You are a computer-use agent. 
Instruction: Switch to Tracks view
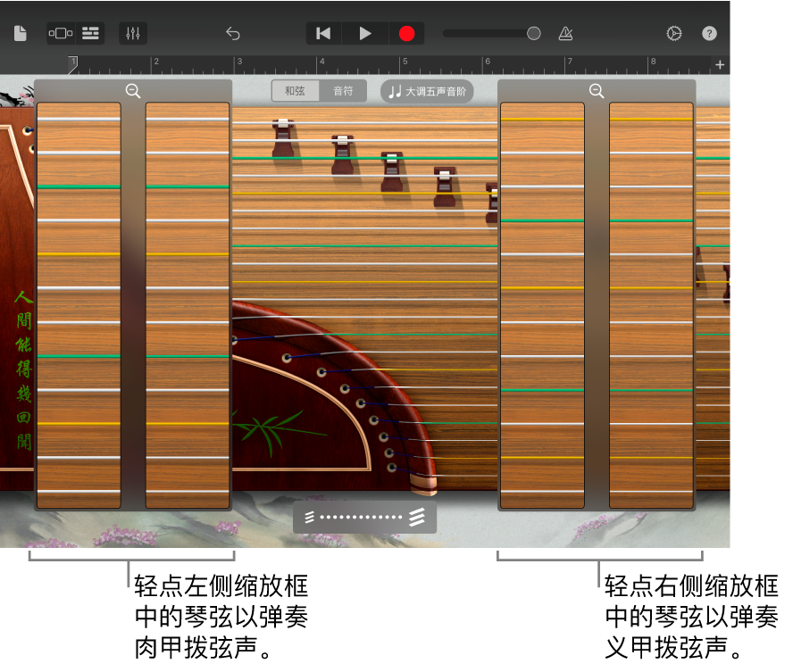(90, 33)
